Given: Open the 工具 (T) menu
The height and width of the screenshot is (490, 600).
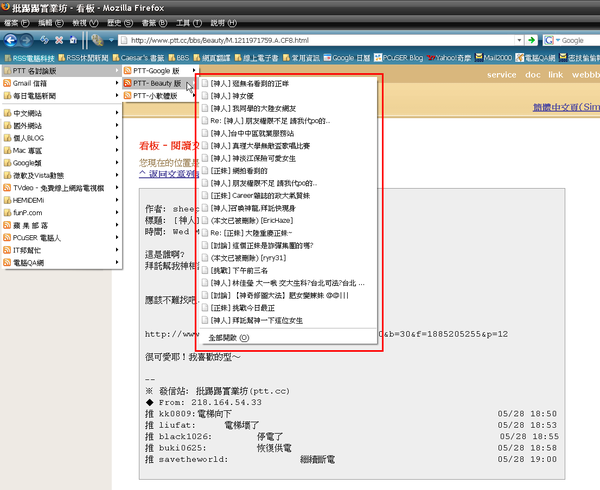Looking at the screenshot, I should point(189,23).
